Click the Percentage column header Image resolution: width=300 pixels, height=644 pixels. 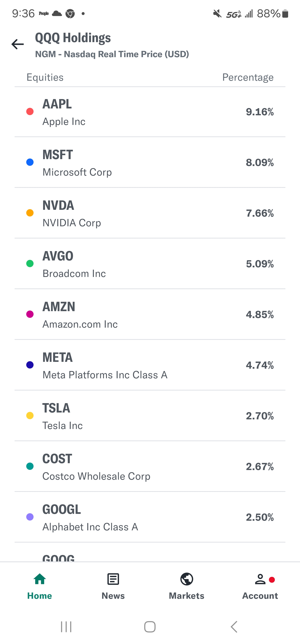tap(248, 77)
